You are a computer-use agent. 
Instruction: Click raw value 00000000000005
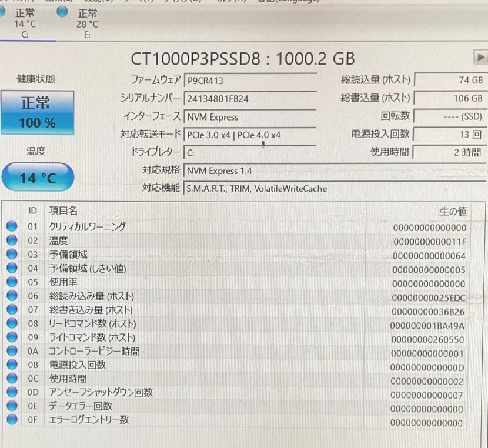pyautogui.click(x=429, y=270)
